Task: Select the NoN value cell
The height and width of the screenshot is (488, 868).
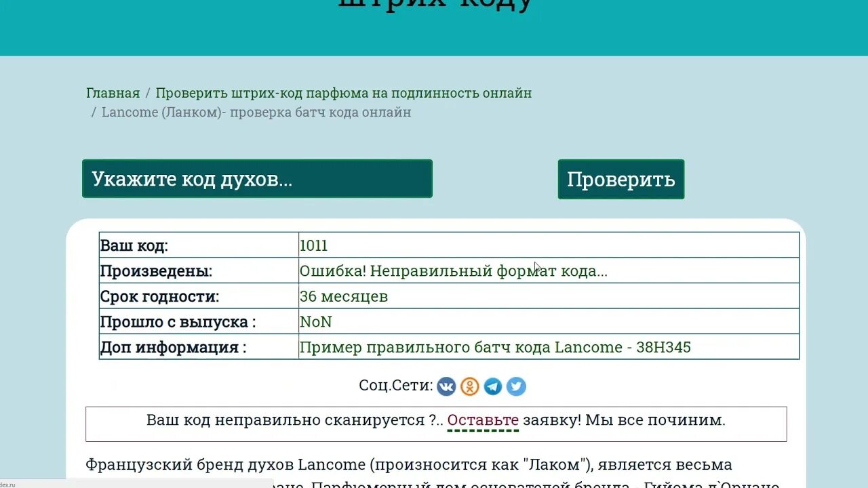Action: [549, 321]
